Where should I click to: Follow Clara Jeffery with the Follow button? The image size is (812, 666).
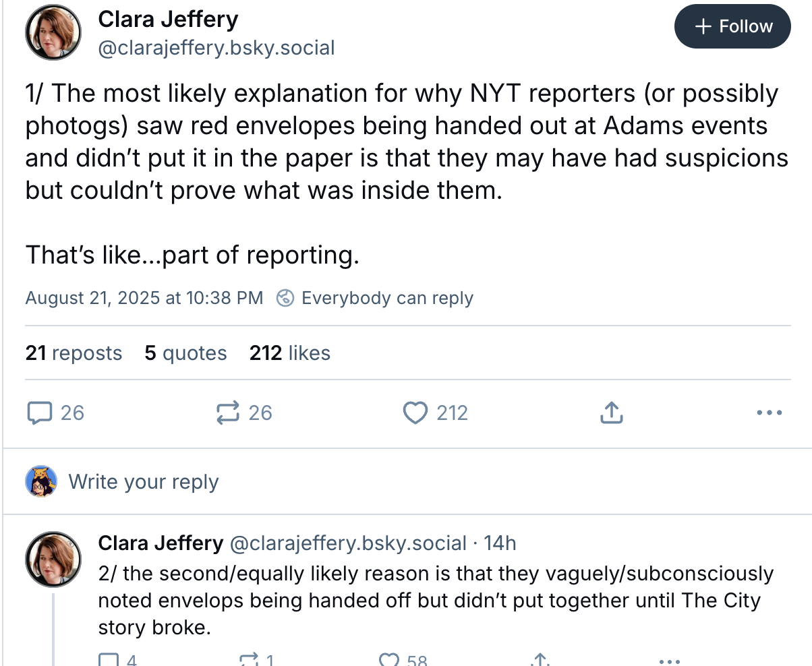[732, 26]
